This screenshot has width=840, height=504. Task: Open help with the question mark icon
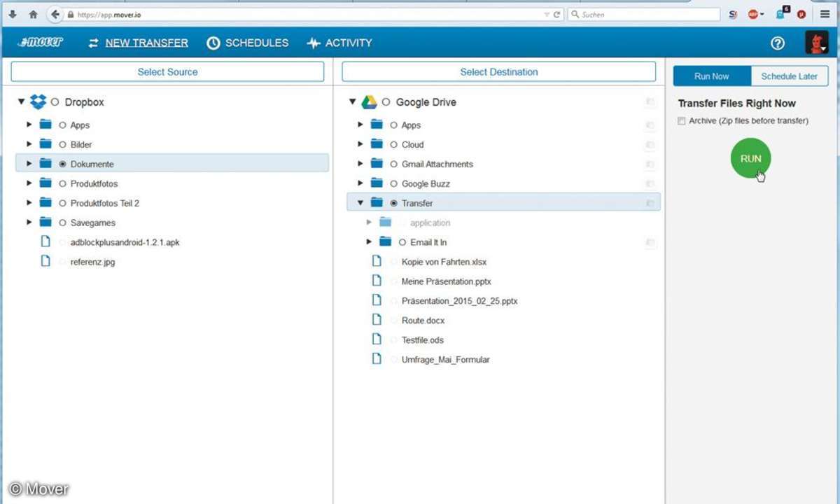click(778, 43)
